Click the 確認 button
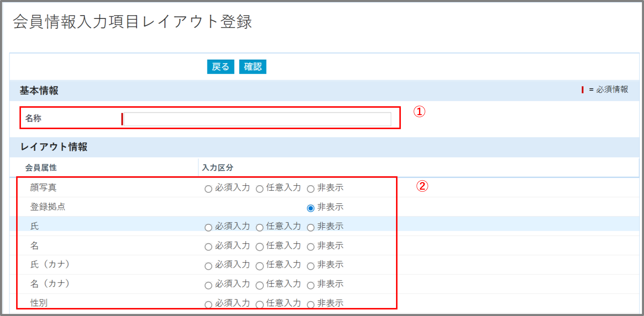This screenshot has width=644, height=316. pyautogui.click(x=252, y=67)
